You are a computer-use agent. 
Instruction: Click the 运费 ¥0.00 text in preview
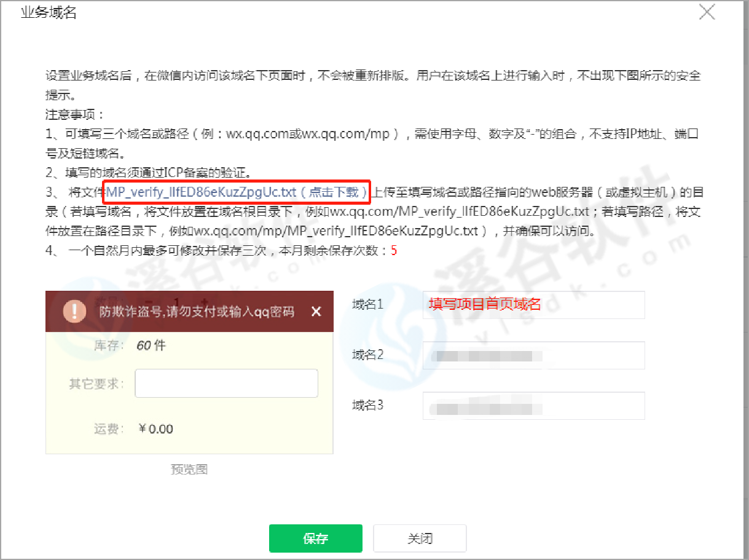point(133,429)
